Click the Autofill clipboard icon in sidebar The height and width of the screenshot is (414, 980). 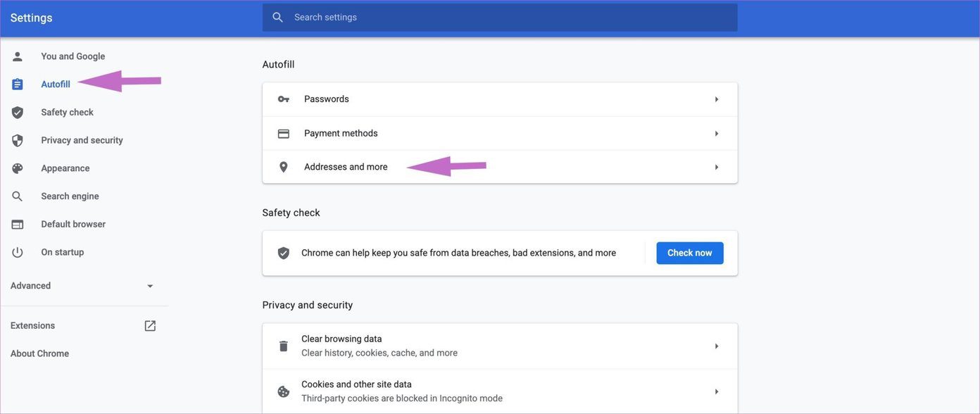18,84
